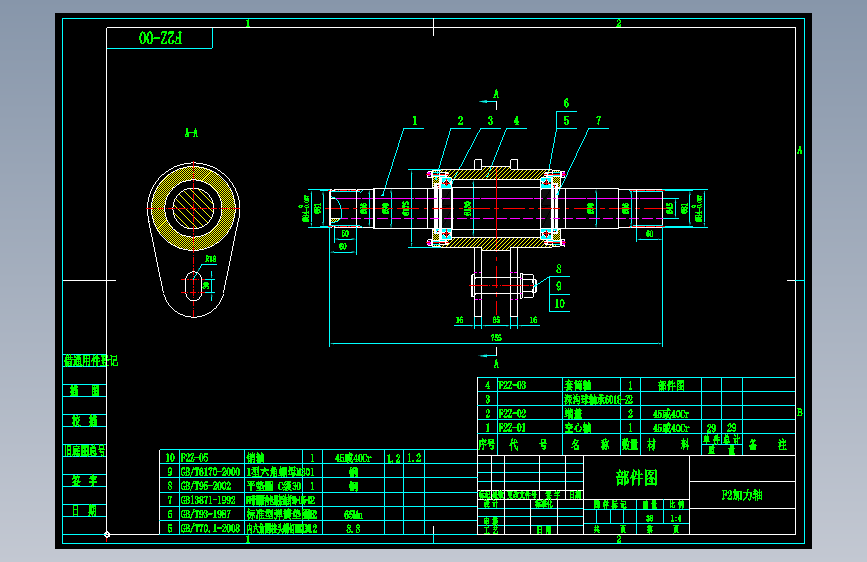Select the 旧底图总号 side label
This screenshot has width=867, height=562.
(85, 451)
